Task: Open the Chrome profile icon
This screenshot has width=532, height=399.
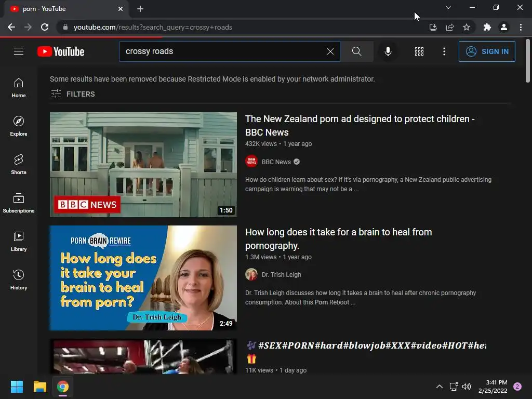Action: coord(504,27)
